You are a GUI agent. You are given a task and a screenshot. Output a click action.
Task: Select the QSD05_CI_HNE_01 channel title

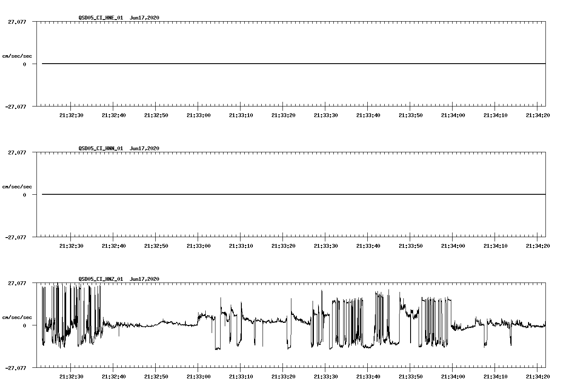101,18
